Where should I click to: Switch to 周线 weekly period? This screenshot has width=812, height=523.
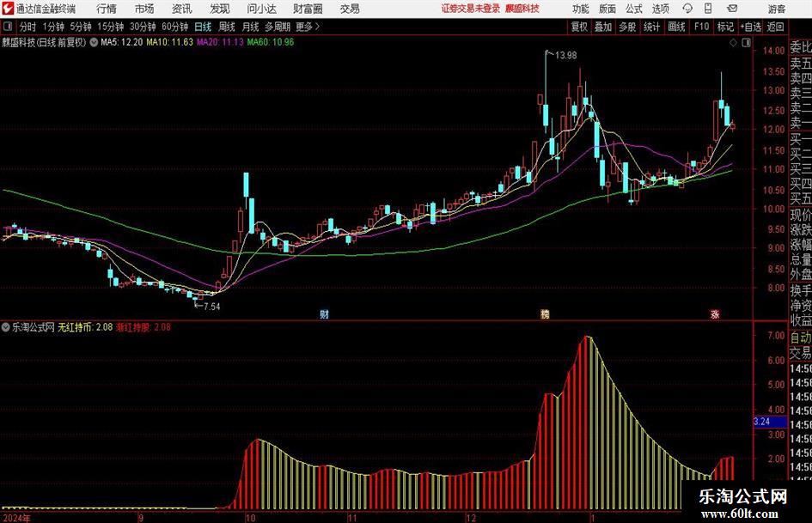pyautogui.click(x=226, y=27)
